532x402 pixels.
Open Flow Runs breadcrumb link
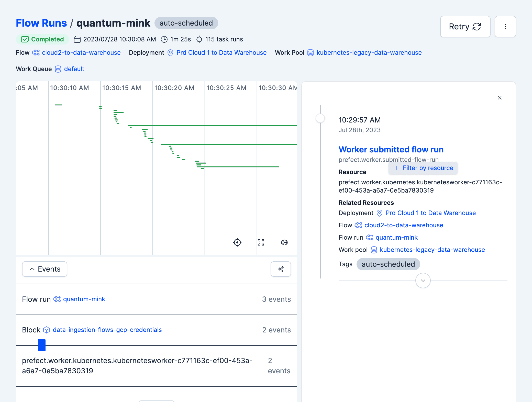tap(41, 23)
